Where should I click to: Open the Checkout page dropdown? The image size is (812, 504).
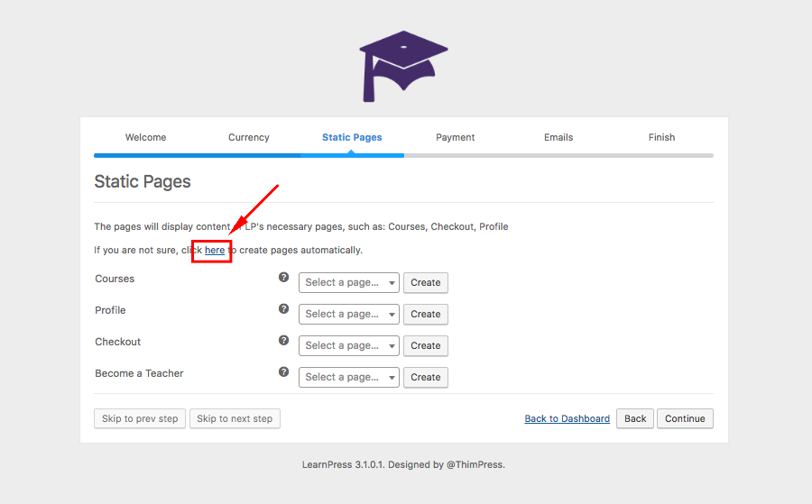(x=348, y=346)
